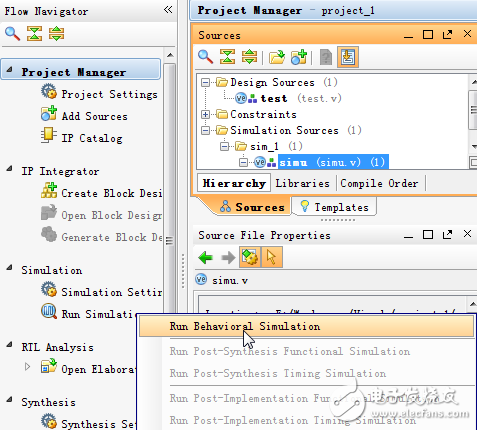Viewport: 477px width, 430px height.
Task: Open Project Settings gear item
Action: point(99,94)
